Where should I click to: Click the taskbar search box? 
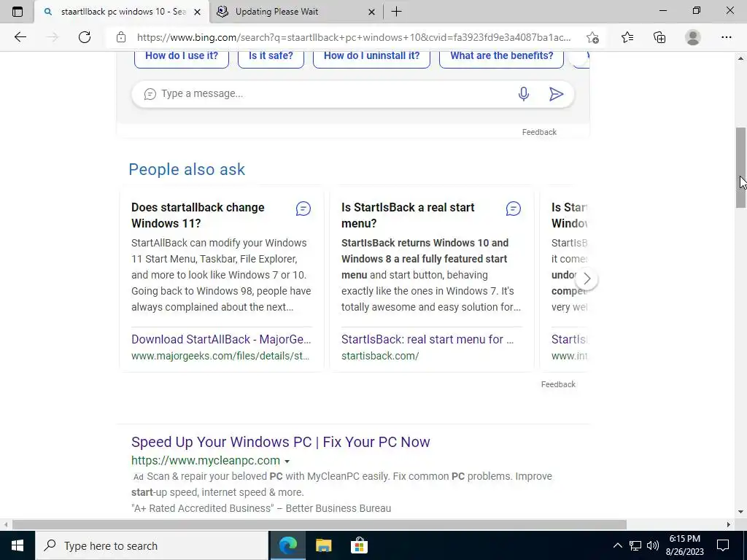(x=152, y=545)
